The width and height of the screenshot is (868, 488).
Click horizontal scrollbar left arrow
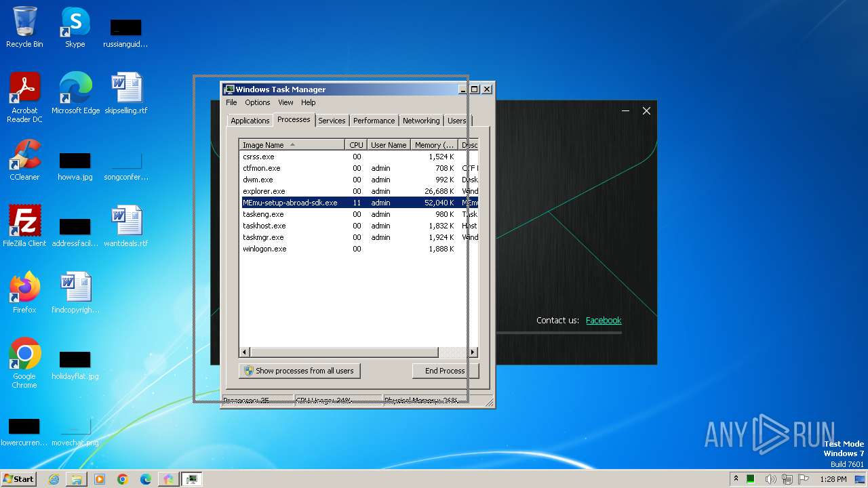click(245, 352)
